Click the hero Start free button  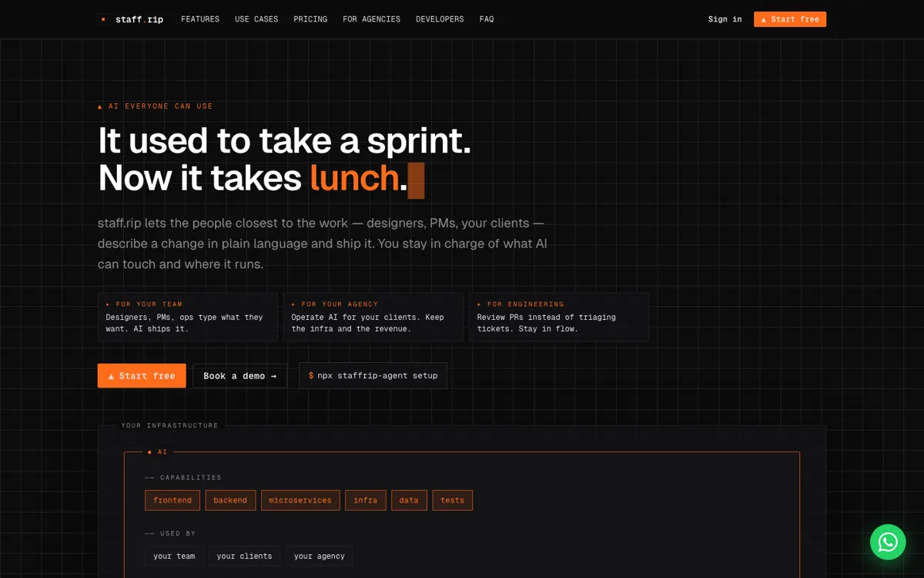(142, 376)
